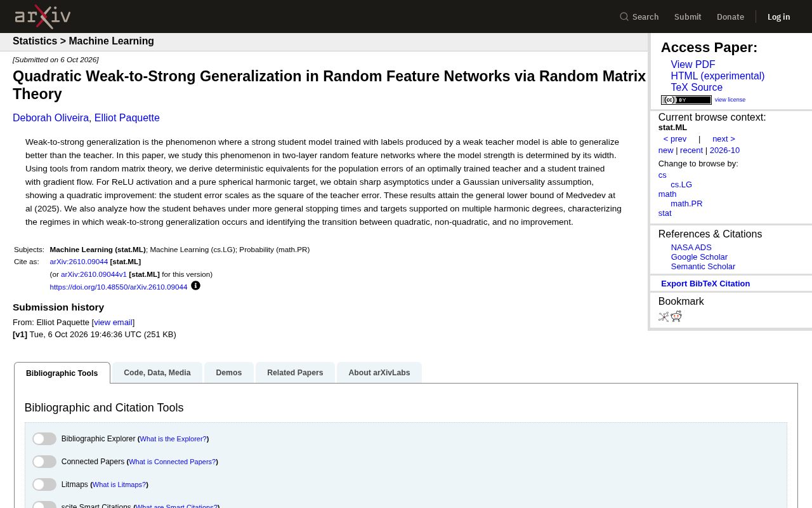Open the Related Papers tab
Image resolution: width=812 pixels, height=508 pixels.
tap(295, 373)
